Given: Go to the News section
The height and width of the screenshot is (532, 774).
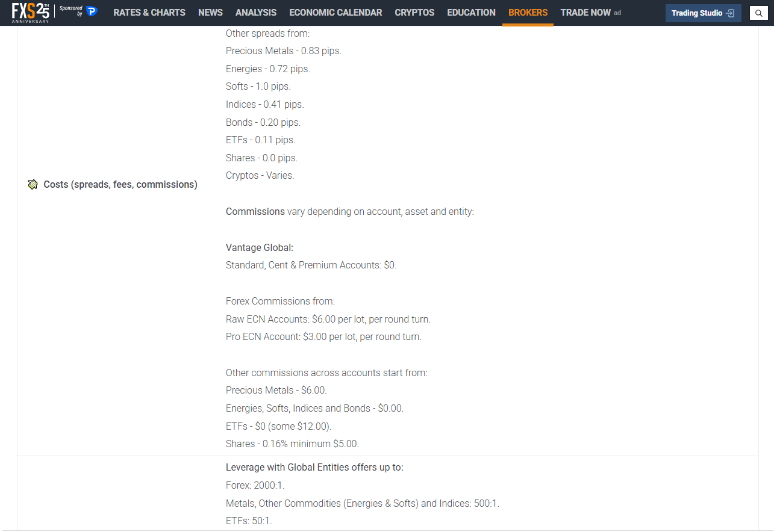Looking at the screenshot, I should [210, 13].
